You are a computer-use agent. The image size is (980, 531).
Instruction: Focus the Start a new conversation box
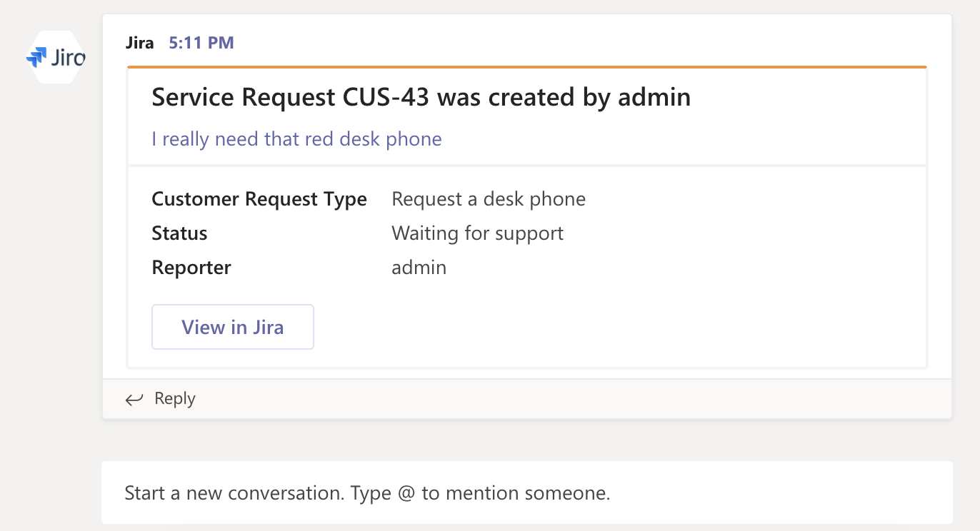coord(526,492)
